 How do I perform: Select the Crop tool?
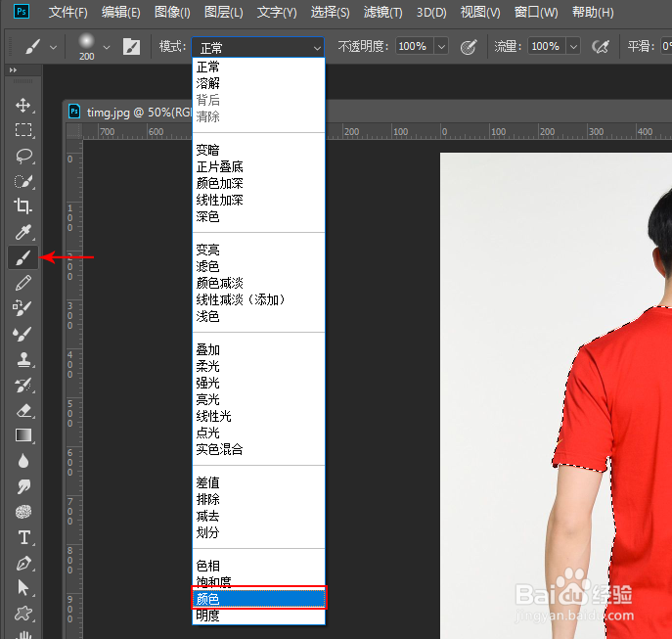coord(23,206)
